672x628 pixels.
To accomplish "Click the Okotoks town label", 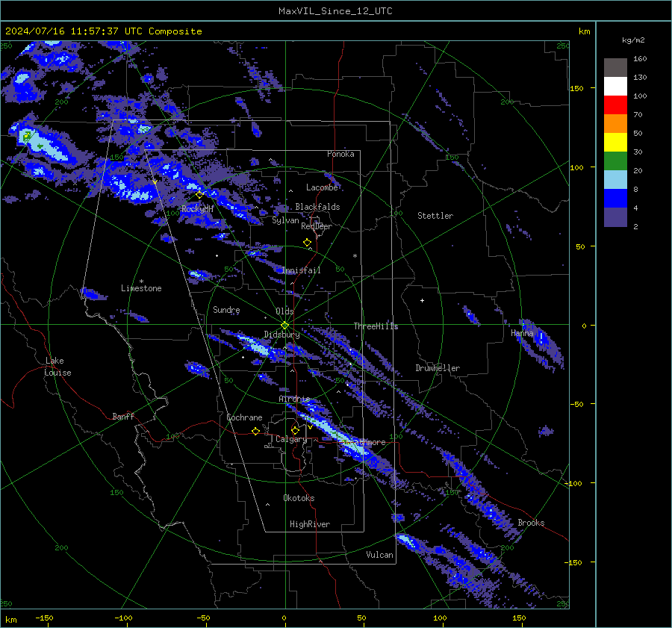I will pyautogui.click(x=299, y=498).
